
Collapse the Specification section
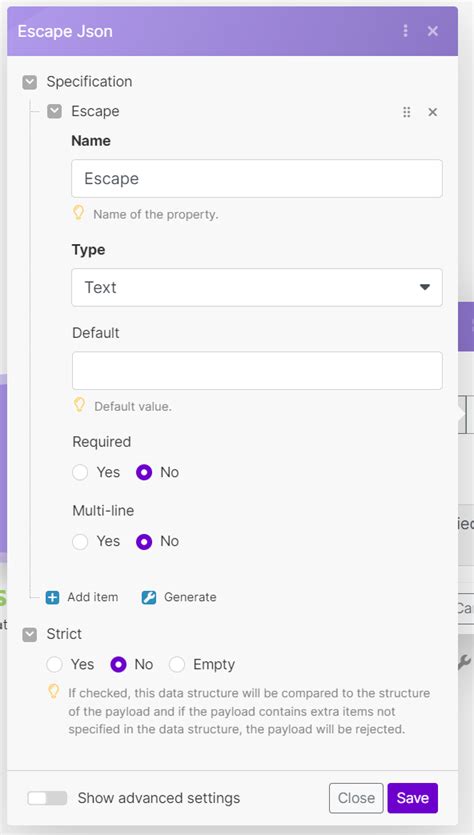[x=30, y=82]
